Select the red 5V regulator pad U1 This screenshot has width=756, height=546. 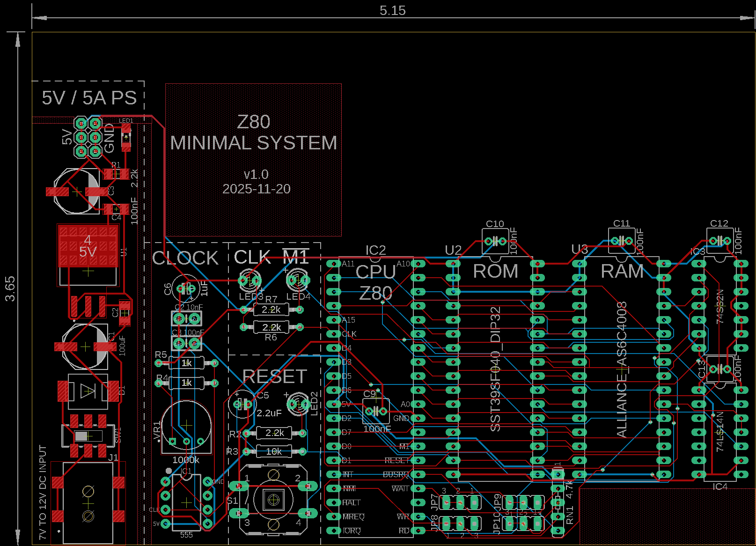click(88, 246)
